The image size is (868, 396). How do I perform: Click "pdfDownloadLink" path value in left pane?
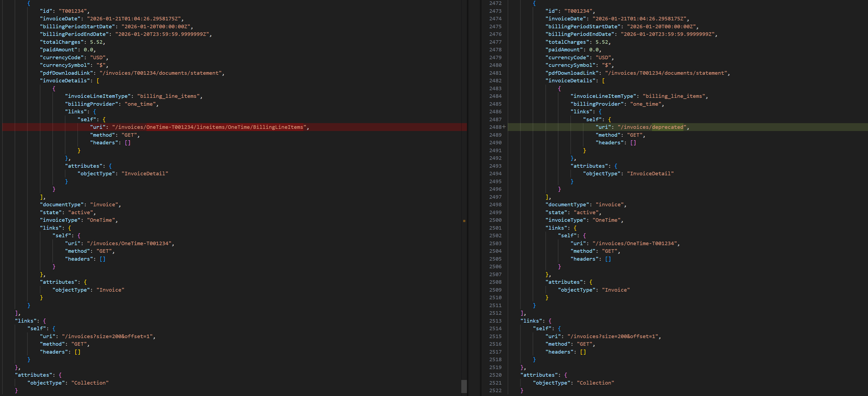point(161,73)
